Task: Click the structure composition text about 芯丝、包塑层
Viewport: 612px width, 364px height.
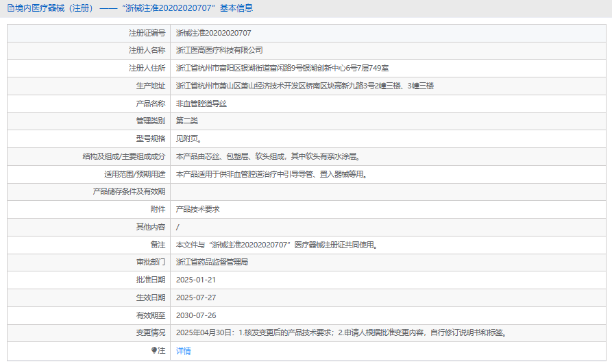Action: pyautogui.click(x=269, y=156)
